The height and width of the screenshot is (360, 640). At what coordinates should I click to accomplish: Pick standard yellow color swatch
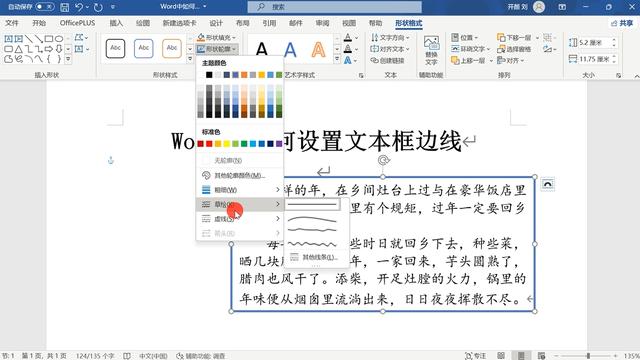(x=227, y=144)
